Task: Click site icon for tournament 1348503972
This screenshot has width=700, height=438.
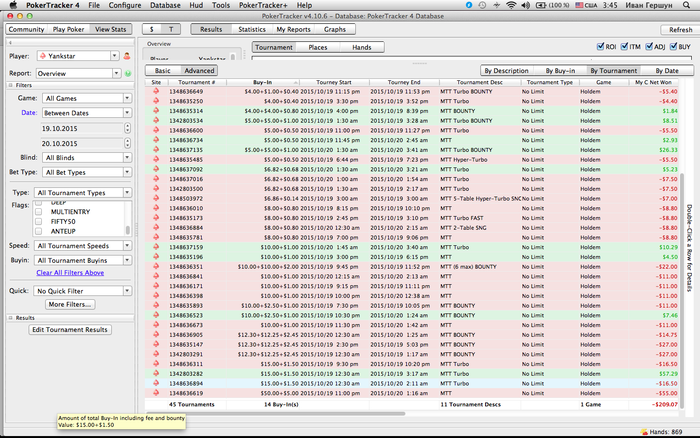Action: (x=156, y=198)
